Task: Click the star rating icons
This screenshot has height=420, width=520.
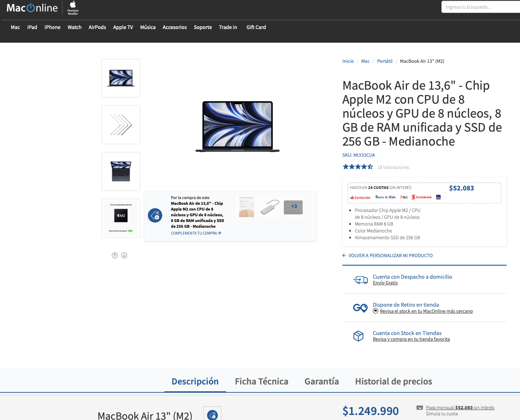Action: pos(358,167)
